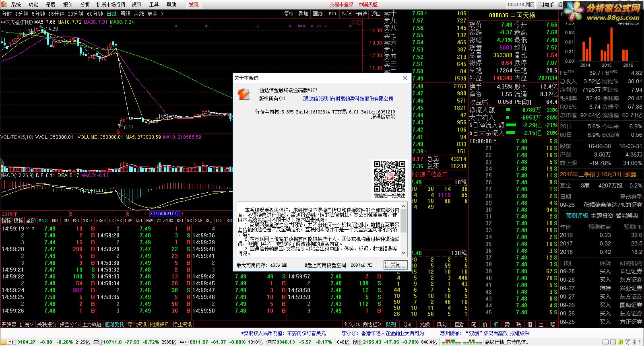Click the 价 button in the bottom-right toolbar
This screenshot has width=644, height=346.
click(x=485, y=324)
